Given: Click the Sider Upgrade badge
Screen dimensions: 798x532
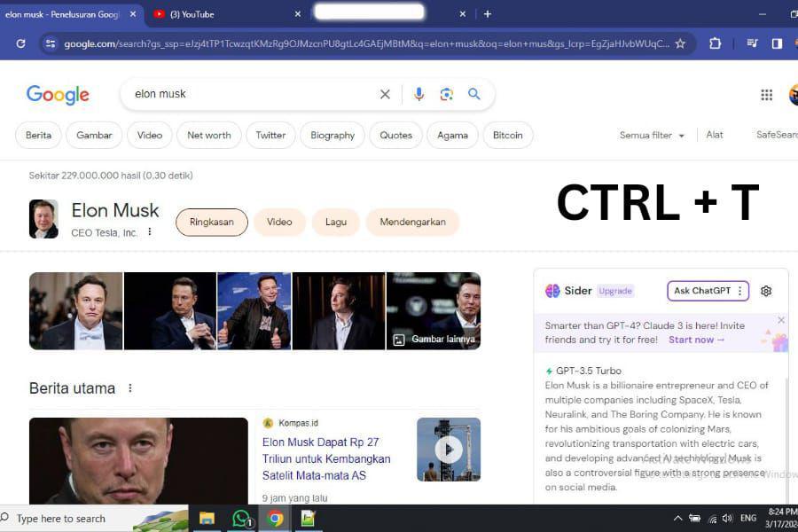Looking at the screenshot, I should pos(615,291).
